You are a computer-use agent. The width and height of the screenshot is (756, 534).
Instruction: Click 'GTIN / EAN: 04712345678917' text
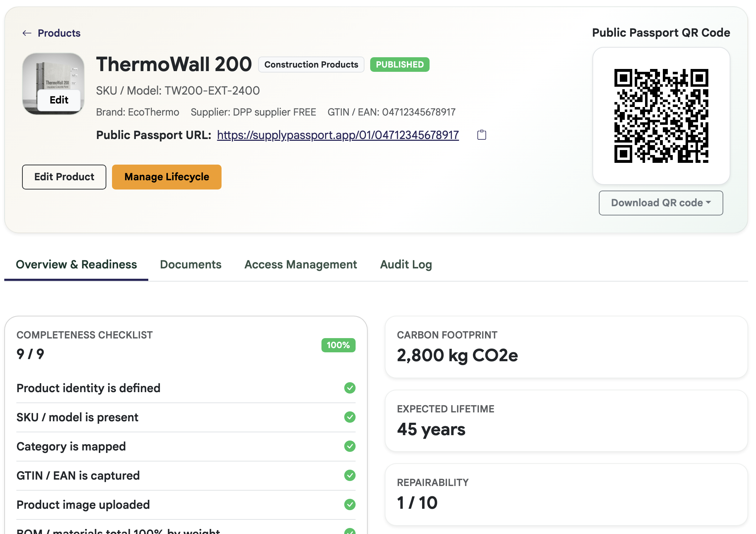point(392,112)
